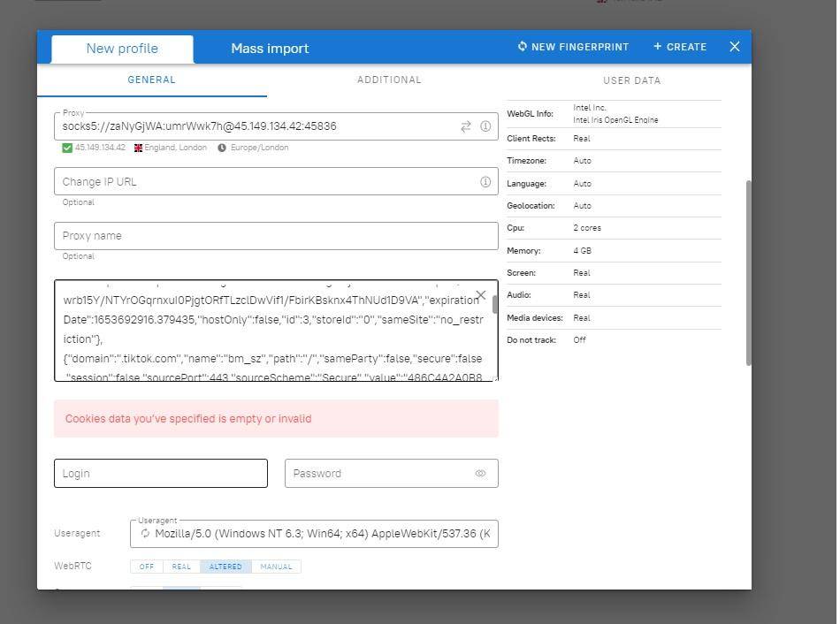Image resolution: width=840 pixels, height=624 pixels.
Task: Click the UK flag icon by England, London
Action: point(138,148)
